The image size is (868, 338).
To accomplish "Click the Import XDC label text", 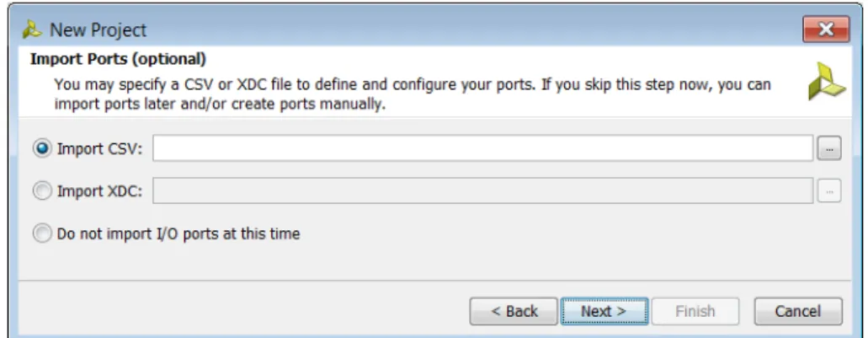I will click(x=99, y=191).
